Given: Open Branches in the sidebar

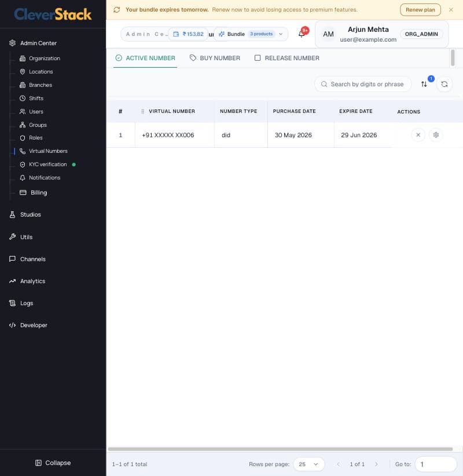Looking at the screenshot, I should point(36,85).
